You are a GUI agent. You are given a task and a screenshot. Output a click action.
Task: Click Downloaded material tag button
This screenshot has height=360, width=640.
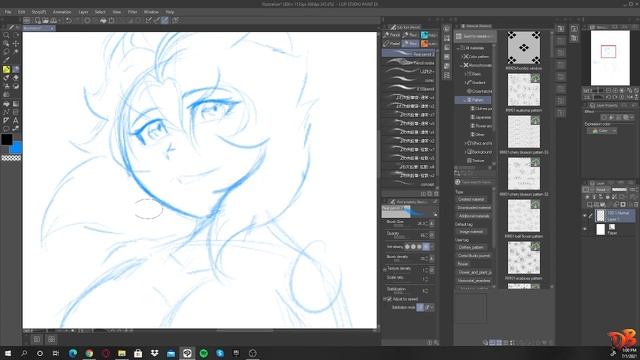point(474,208)
